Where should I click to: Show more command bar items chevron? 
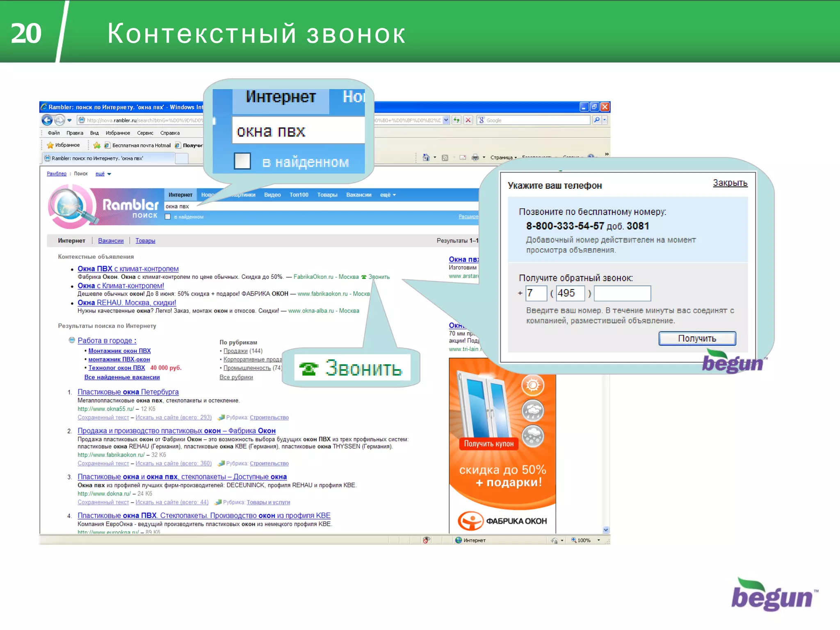(606, 154)
